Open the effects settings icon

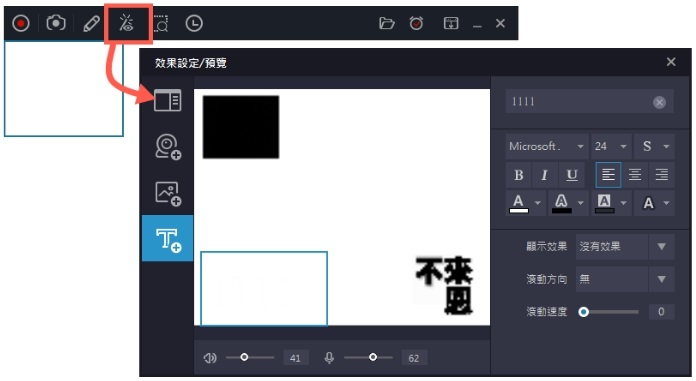(x=127, y=23)
